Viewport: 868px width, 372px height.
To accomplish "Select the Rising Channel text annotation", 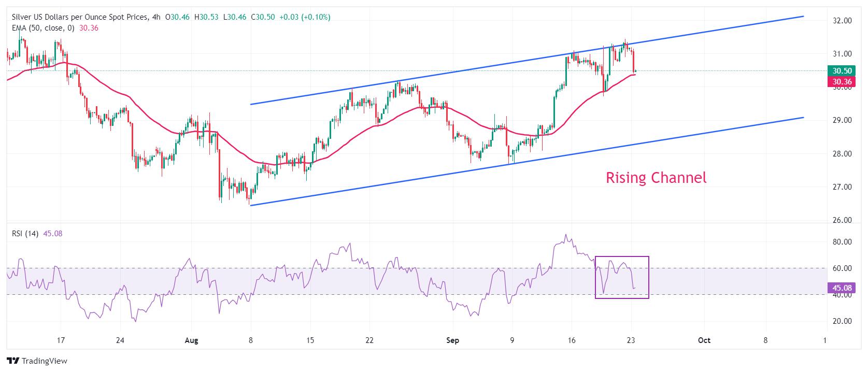I will 656,178.
